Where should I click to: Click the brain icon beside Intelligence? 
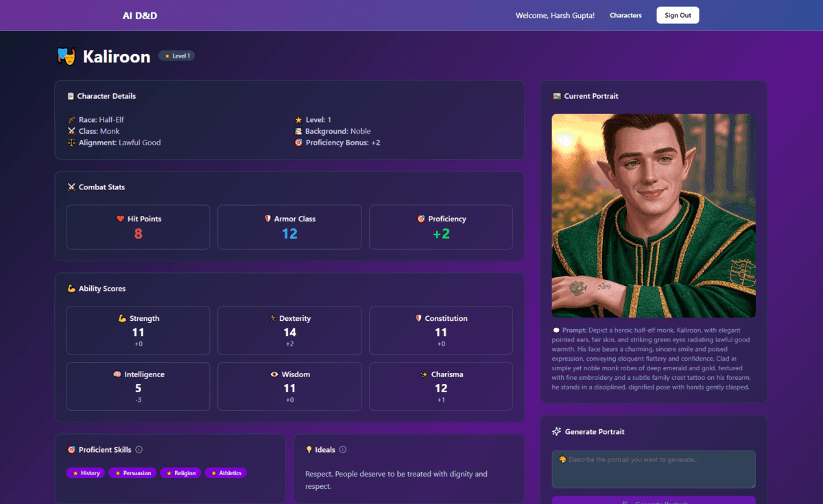click(x=117, y=374)
